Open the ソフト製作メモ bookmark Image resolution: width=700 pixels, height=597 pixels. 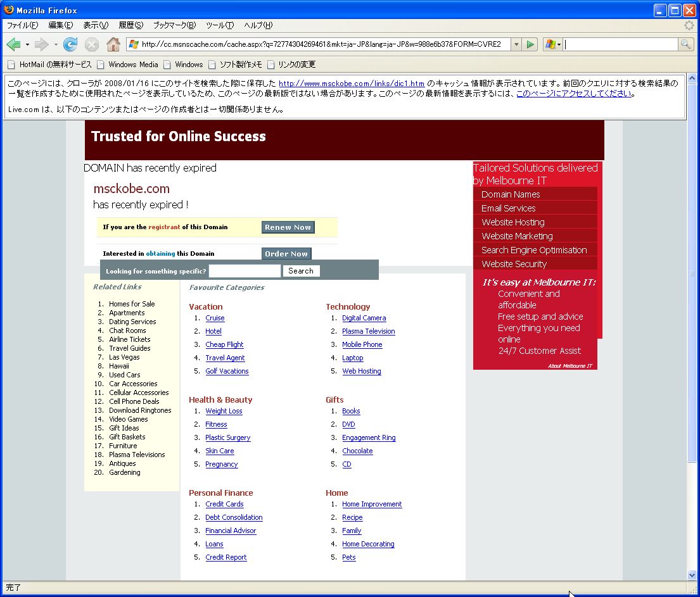235,65
